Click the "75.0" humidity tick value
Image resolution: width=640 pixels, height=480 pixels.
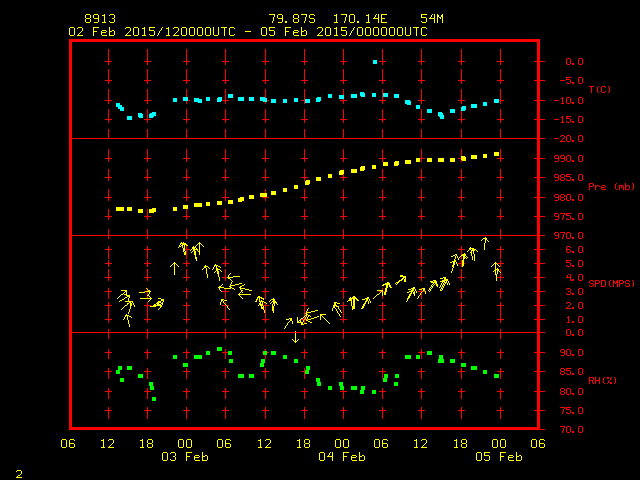coord(571,411)
